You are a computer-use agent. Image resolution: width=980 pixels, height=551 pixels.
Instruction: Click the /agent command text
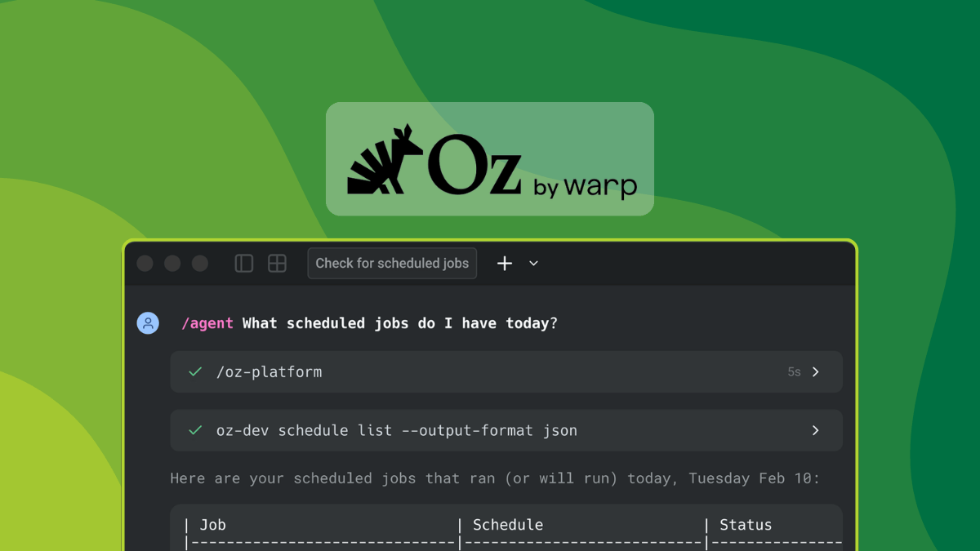click(207, 322)
